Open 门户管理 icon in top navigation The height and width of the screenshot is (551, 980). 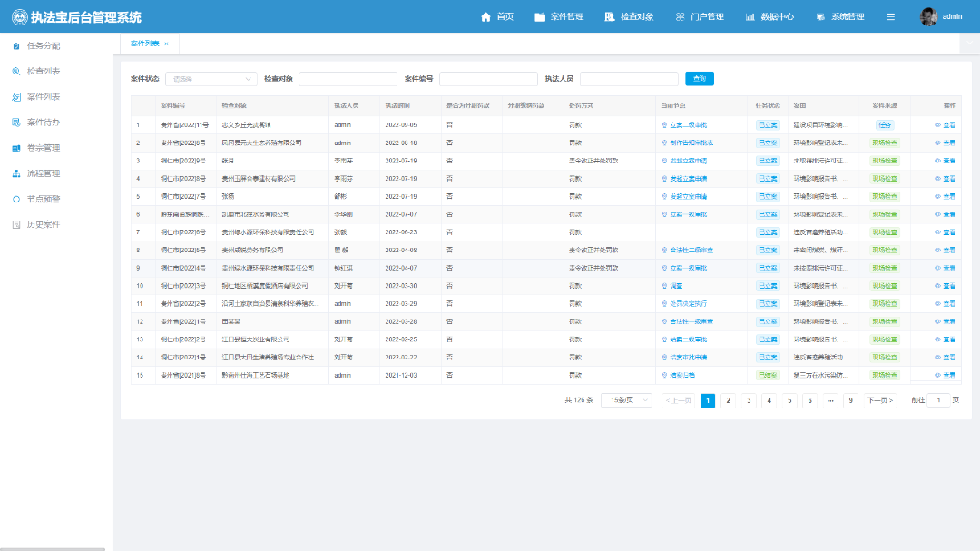tap(680, 17)
